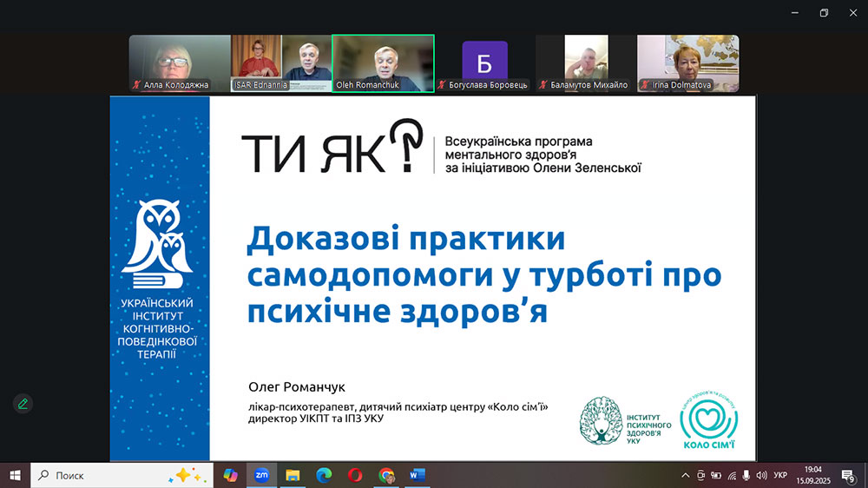Viewport: 868px width, 488px height.
Task: Open Microsoft Word from the taskbar
Action: pyautogui.click(x=418, y=475)
